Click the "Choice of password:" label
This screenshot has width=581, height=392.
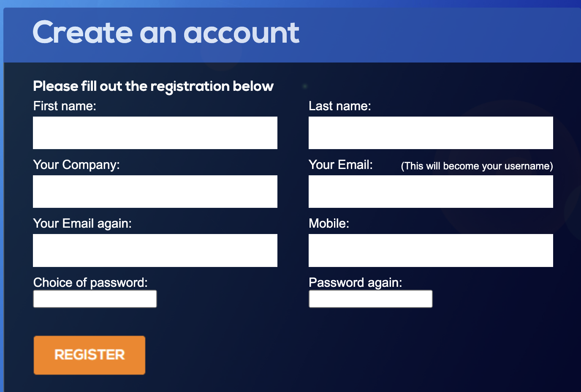coord(90,282)
